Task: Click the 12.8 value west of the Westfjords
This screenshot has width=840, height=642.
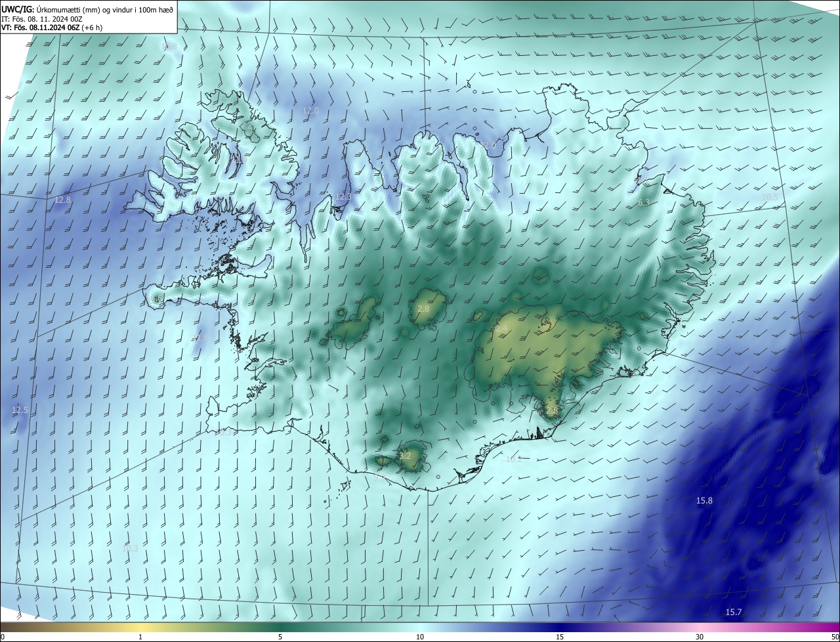Action: [62, 200]
